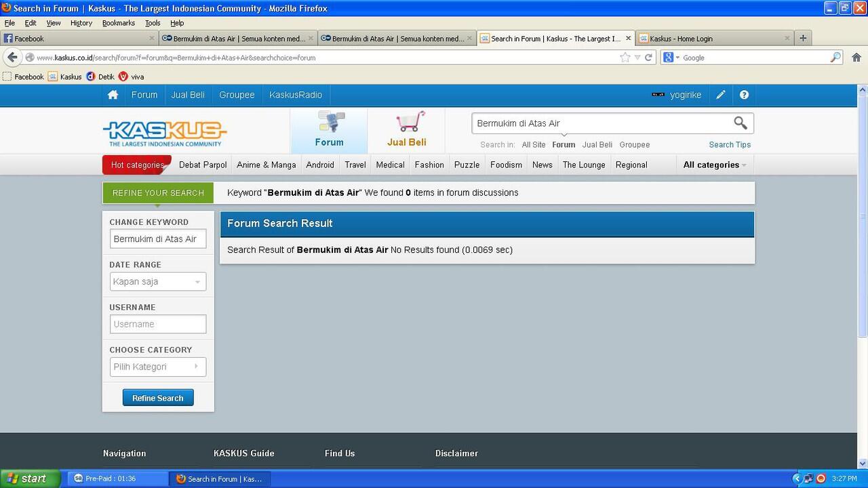Open the Travel category
Image resolution: width=868 pixels, height=488 pixels.
coord(355,165)
